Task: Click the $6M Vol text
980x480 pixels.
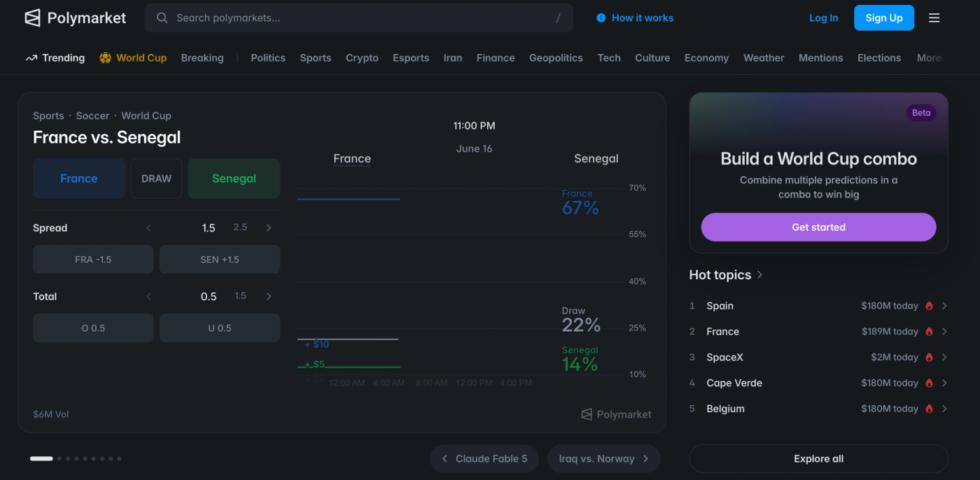Action: pos(51,414)
